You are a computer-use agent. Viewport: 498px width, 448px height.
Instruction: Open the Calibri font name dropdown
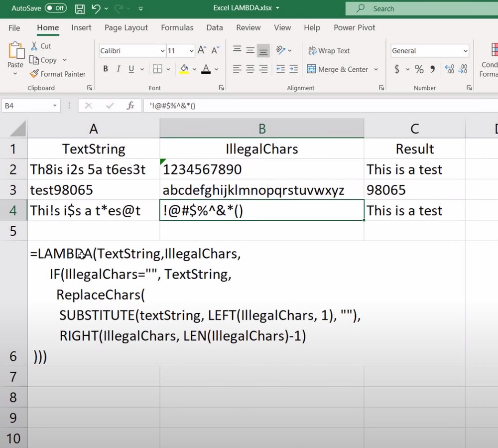tap(162, 51)
